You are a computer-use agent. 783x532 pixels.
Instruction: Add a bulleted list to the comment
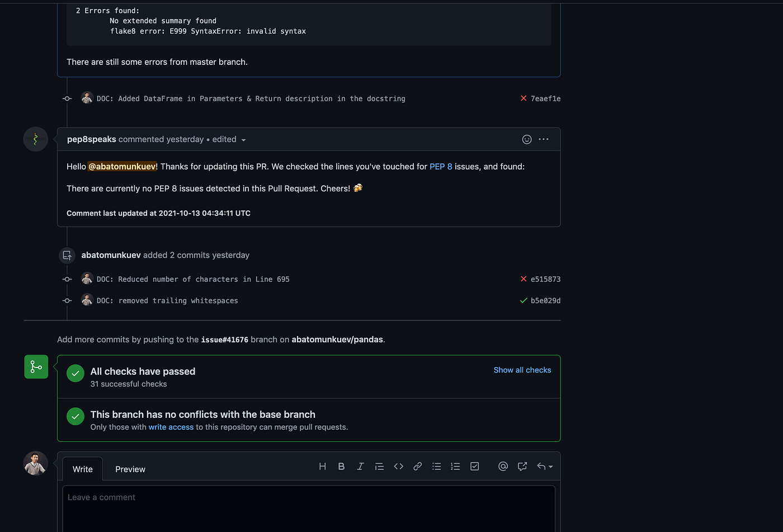click(437, 466)
